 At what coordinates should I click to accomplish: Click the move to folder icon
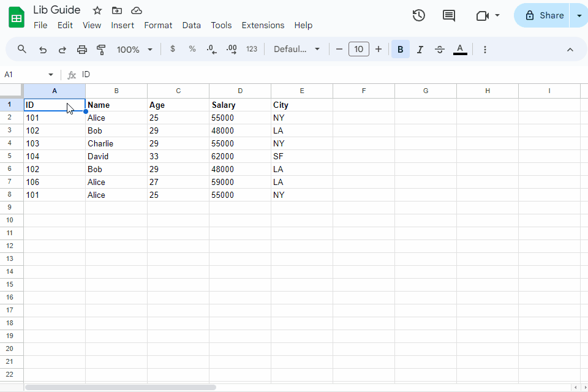tap(117, 10)
